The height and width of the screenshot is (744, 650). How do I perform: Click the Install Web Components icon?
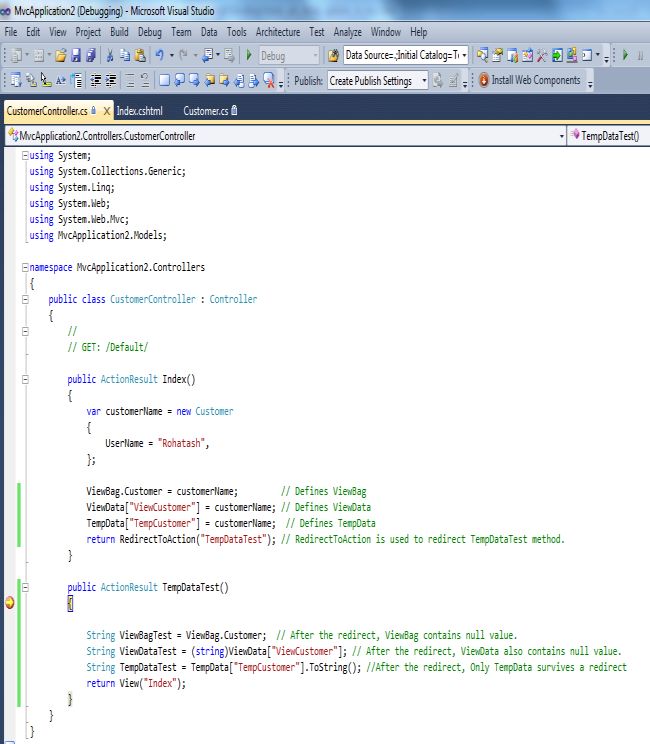(x=484, y=80)
